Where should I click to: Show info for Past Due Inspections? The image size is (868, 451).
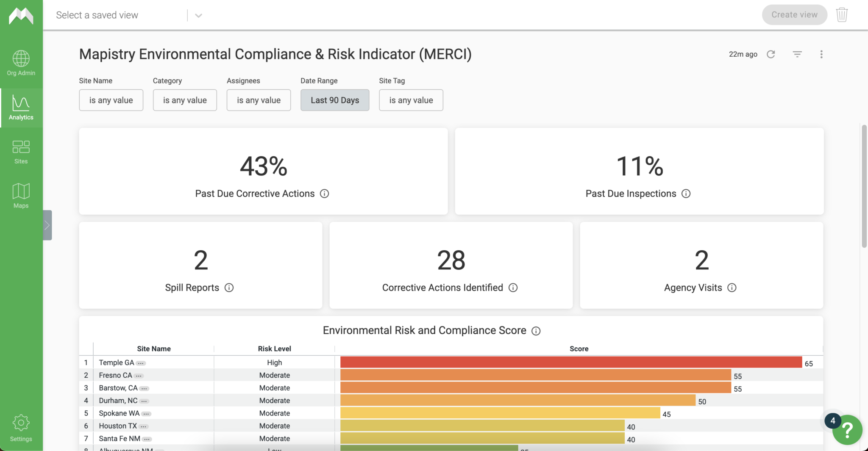(686, 194)
